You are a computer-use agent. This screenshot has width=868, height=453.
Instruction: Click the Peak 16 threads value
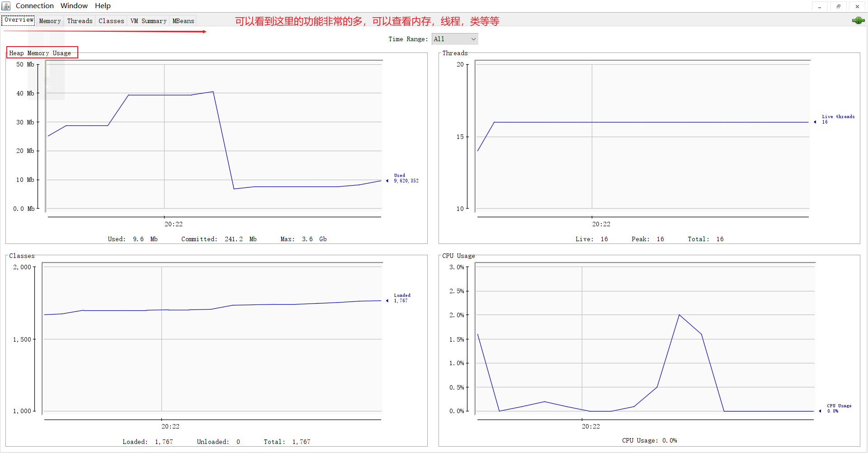648,239
